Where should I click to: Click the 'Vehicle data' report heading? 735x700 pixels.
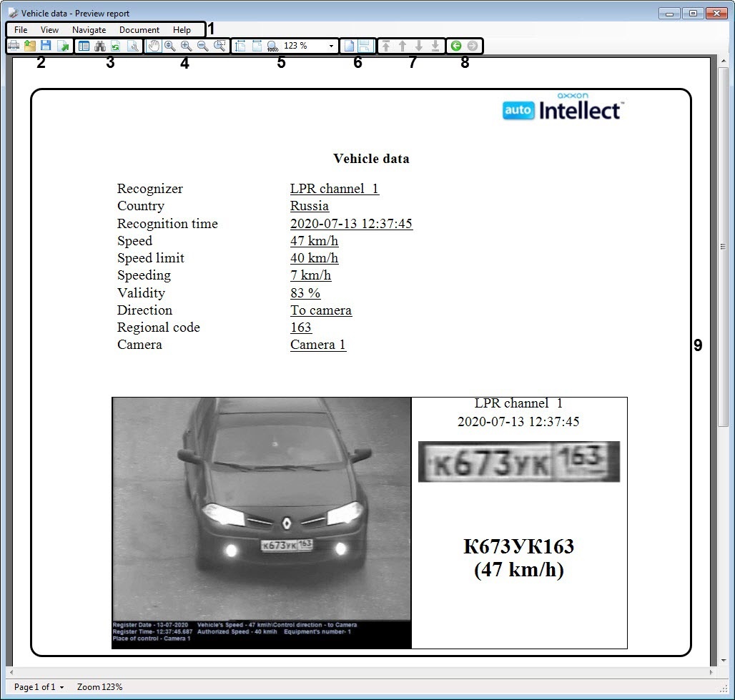371,159
